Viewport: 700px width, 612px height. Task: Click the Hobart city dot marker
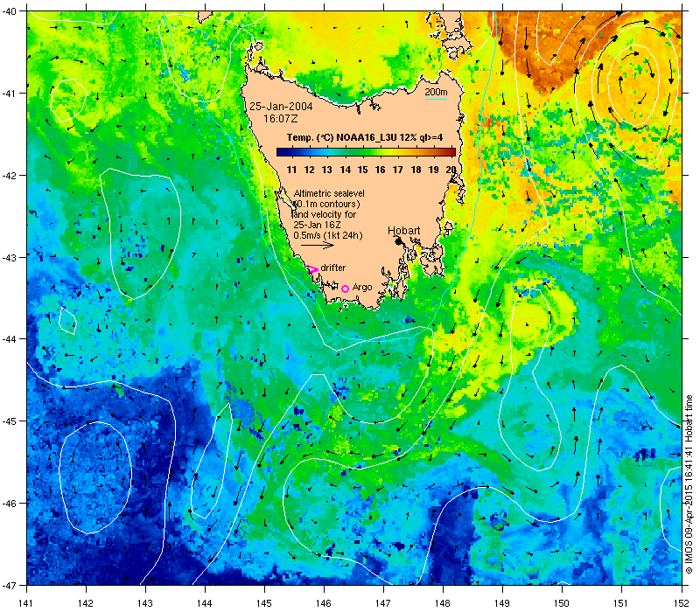tap(399, 241)
